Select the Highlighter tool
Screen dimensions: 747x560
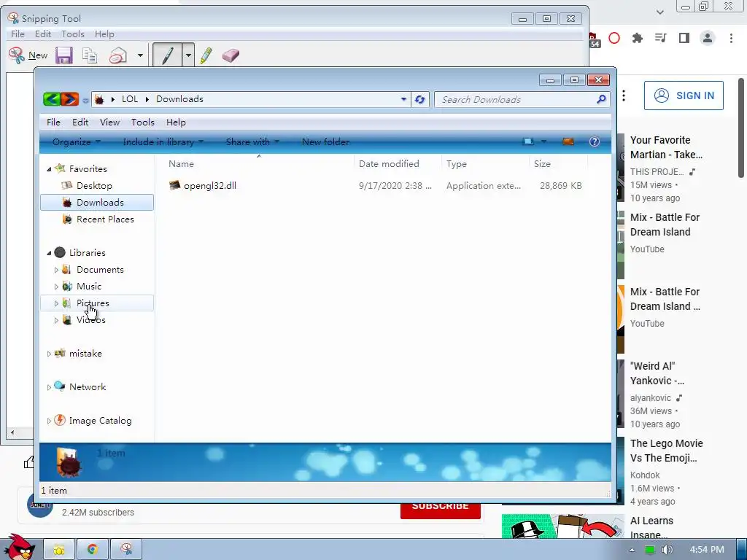206,55
